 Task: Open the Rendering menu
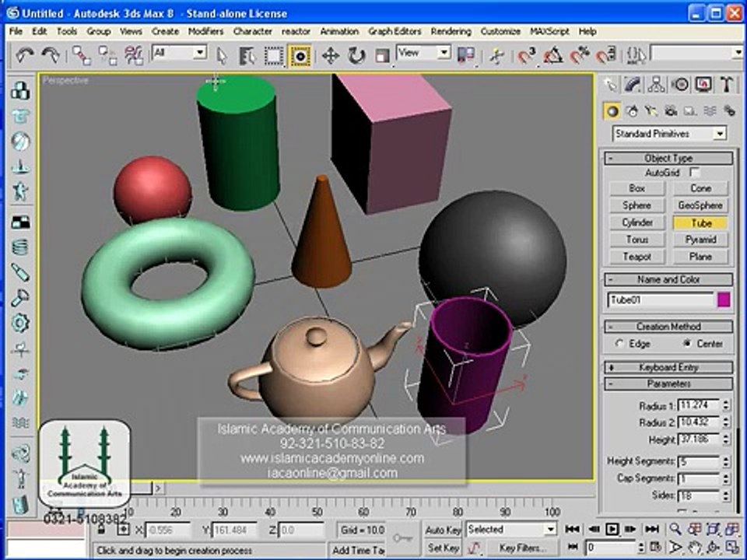[x=451, y=31]
